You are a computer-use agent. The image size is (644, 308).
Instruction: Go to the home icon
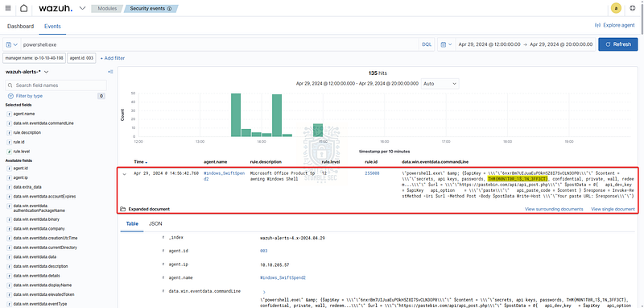click(x=24, y=8)
